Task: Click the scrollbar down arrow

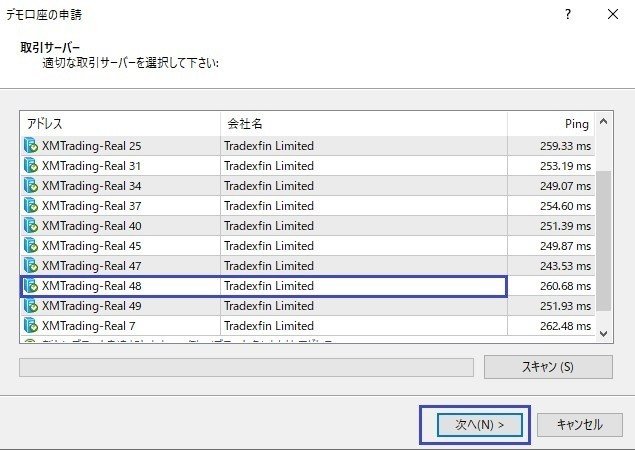Action: tap(603, 334)
